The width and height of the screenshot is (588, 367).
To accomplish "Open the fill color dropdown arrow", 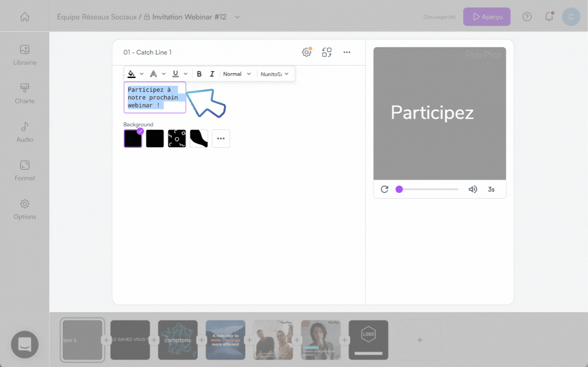I will click(x=142, y=74).
